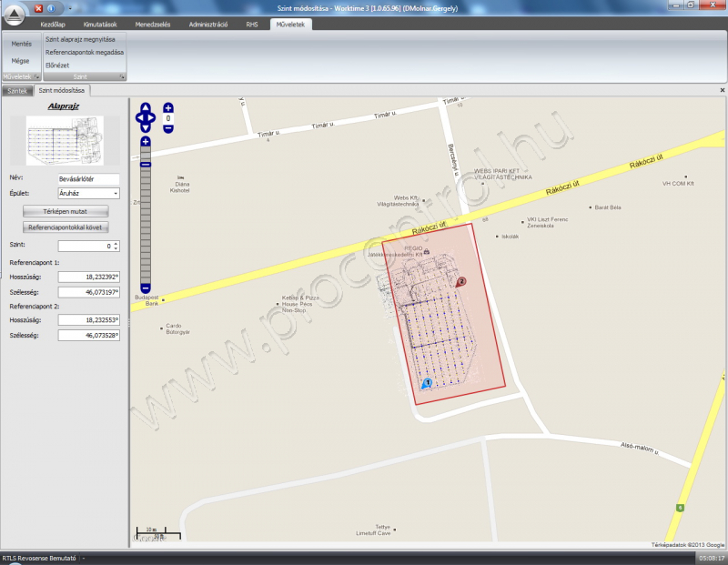The width and height of the screenshot is (728, 565).
Task: Click the Tettye Limetuff Cave label
Action: click(x=374, y=530)
